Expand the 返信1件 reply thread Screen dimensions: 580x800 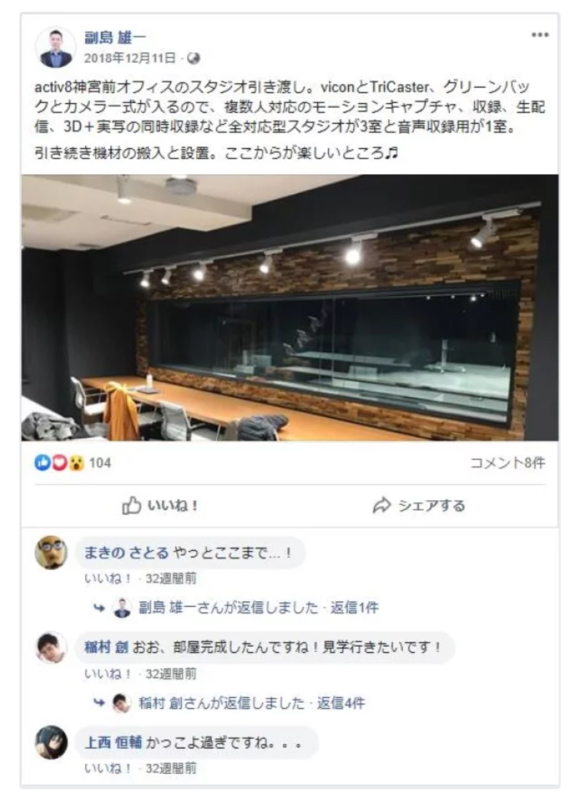pos(355,608)
